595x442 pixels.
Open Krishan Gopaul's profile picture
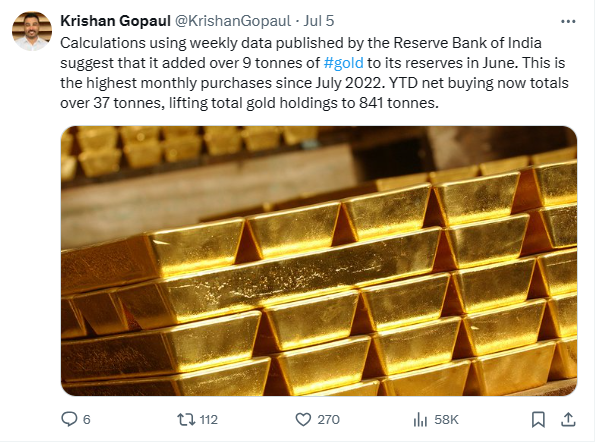tap(32, 31)
